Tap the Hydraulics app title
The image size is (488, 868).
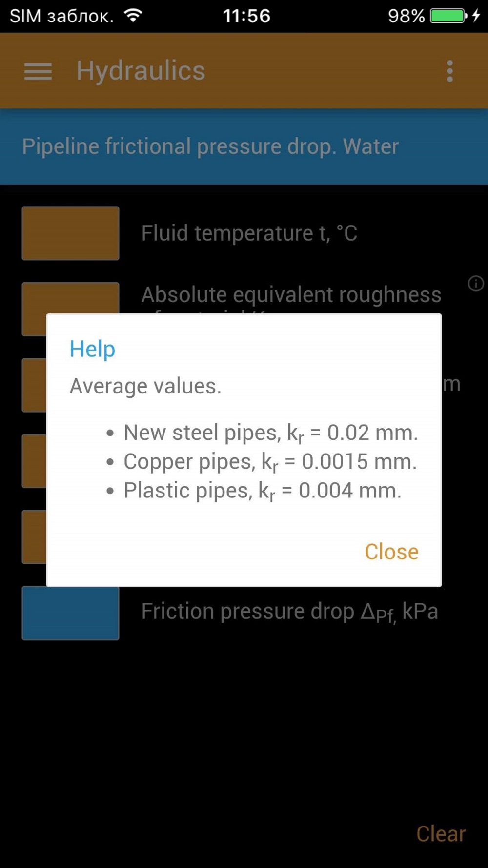[x=141, y=71]
